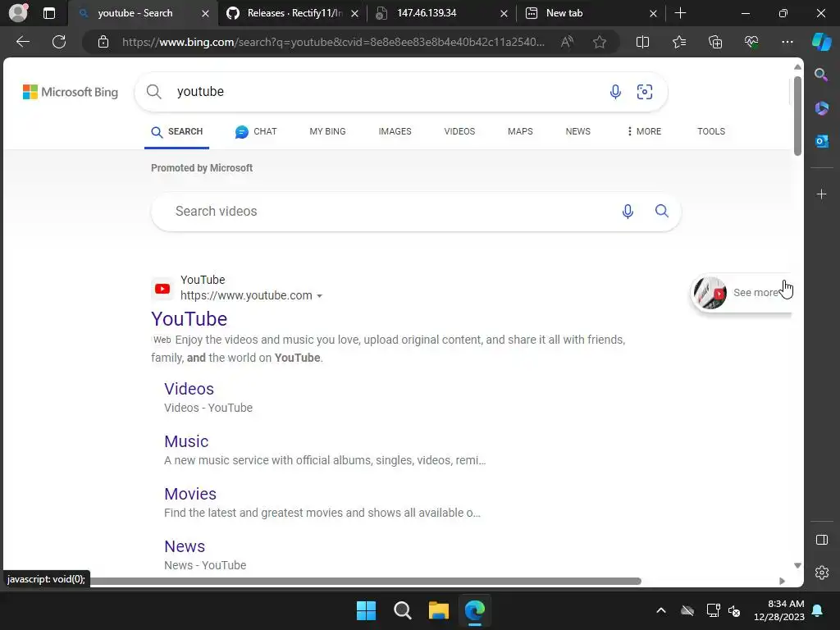Open the Windows Start menu
The height and width of the screenshot is (630, 840).
click(x=367, y=610)
